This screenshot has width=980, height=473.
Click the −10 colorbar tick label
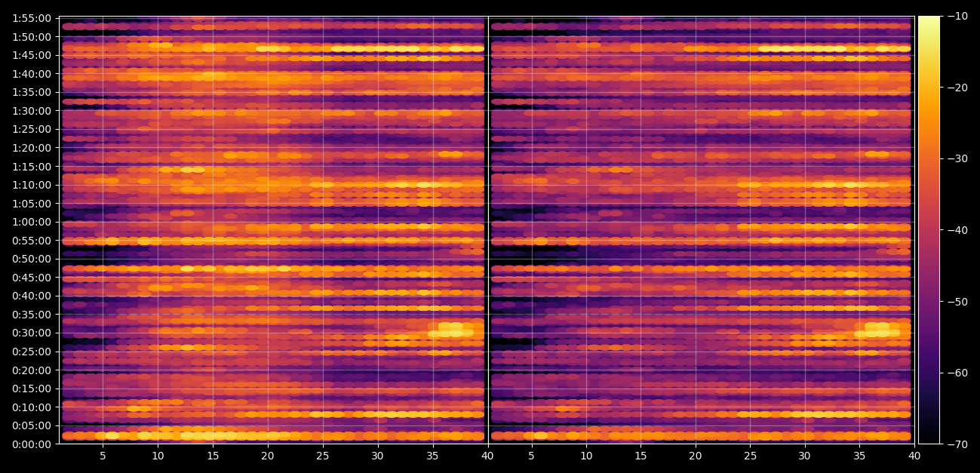(957, 16)
